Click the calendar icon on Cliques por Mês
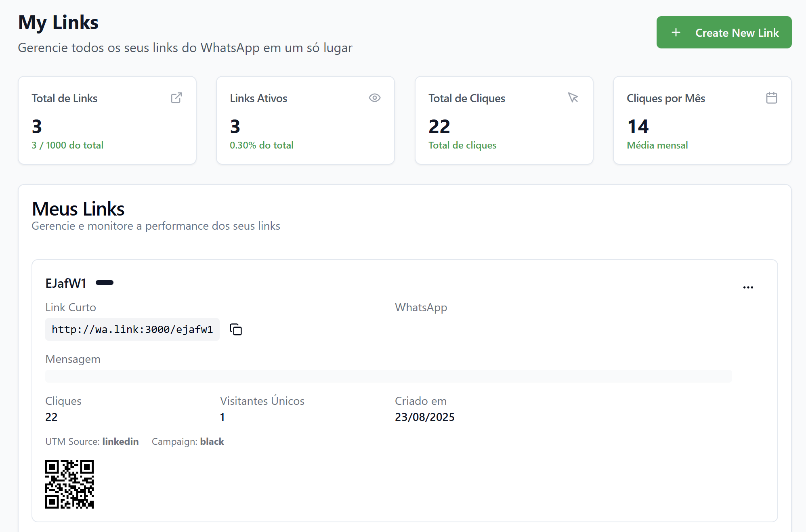Screen dimensions: 806x532 tap(771, 98)
